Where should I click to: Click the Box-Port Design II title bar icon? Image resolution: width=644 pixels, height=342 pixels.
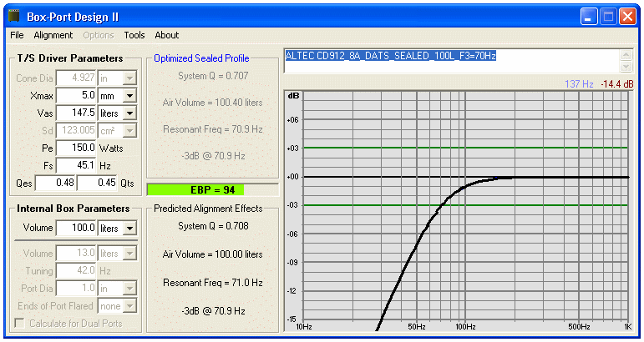point(14,17)
